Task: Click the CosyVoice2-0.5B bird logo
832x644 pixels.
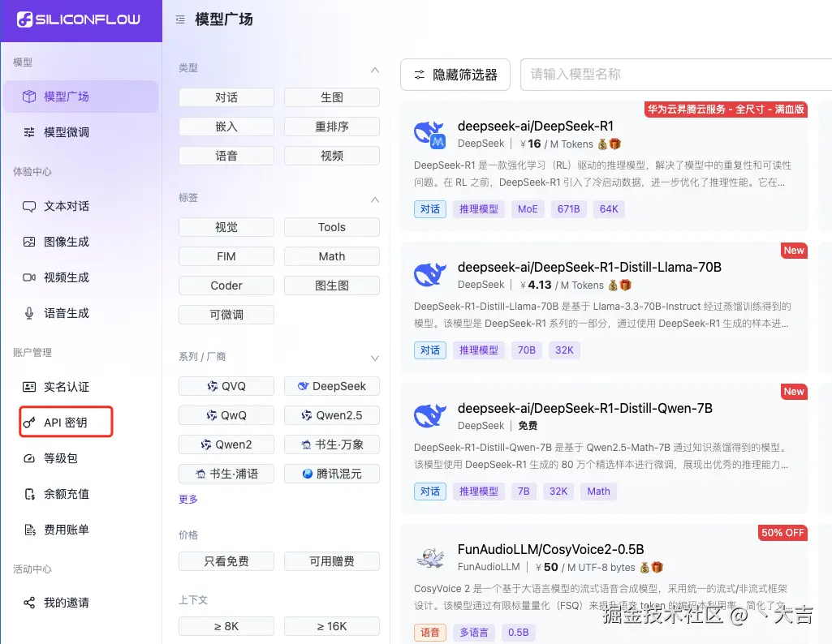Action: tap(431, 557)
